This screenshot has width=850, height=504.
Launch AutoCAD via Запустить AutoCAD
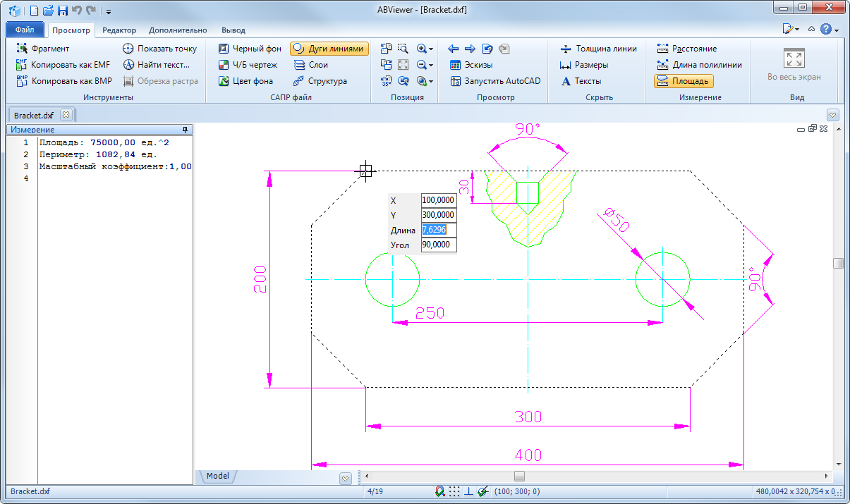[494, 81]
